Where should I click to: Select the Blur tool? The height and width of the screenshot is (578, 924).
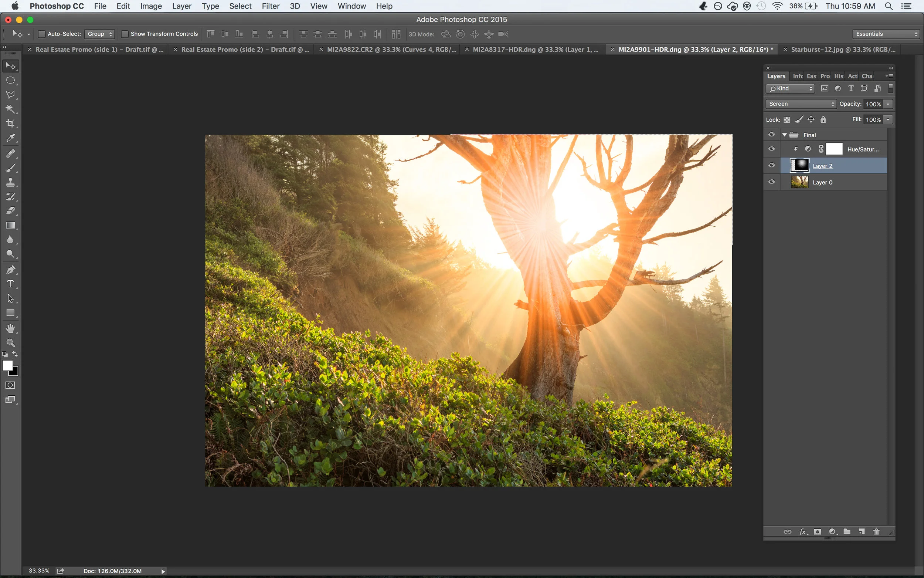(10, 240)
